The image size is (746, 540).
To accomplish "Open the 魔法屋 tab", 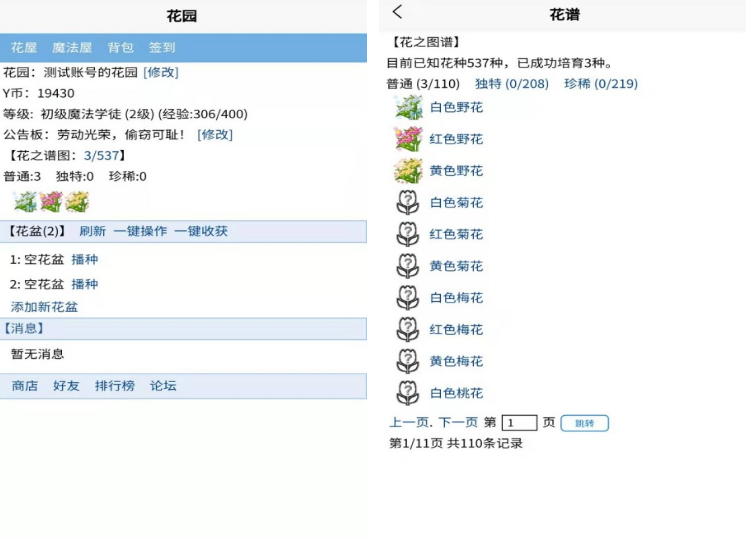I will coord(72,48).
